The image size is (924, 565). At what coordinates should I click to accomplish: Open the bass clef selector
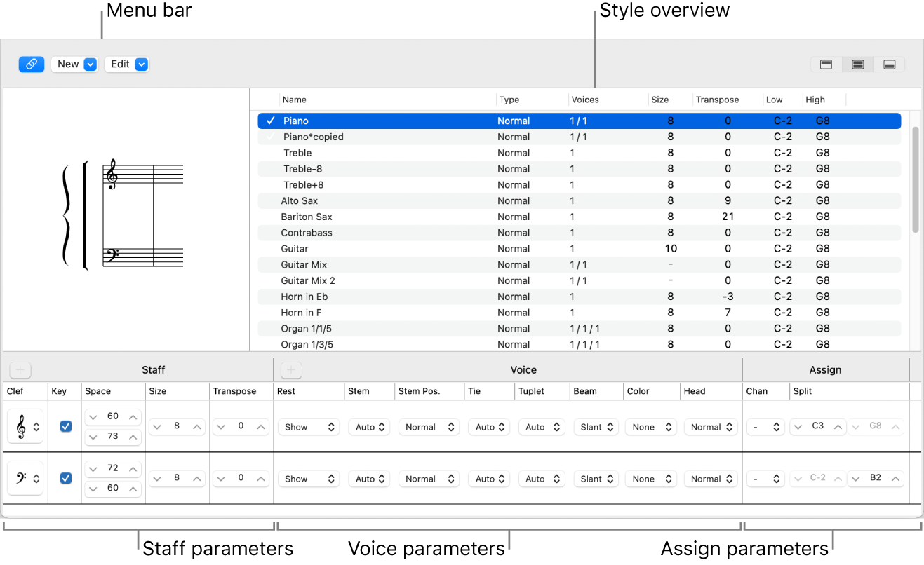tap(25, 478)
